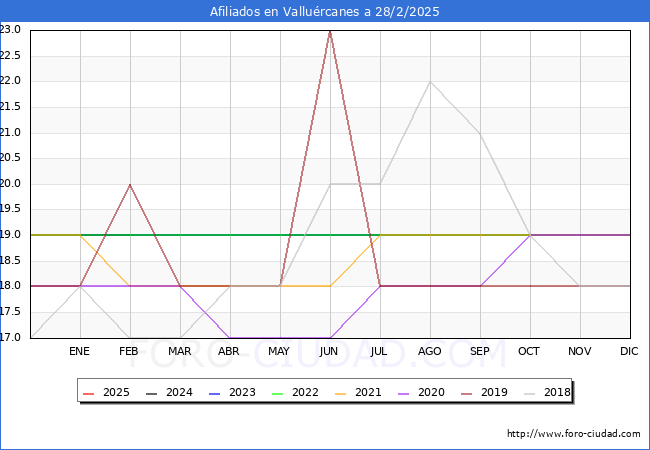The height and width of the screenshot is (450, 650).
Task: Click the SEP month axis label
Action: pyautogui.click(x=480, y=351)
